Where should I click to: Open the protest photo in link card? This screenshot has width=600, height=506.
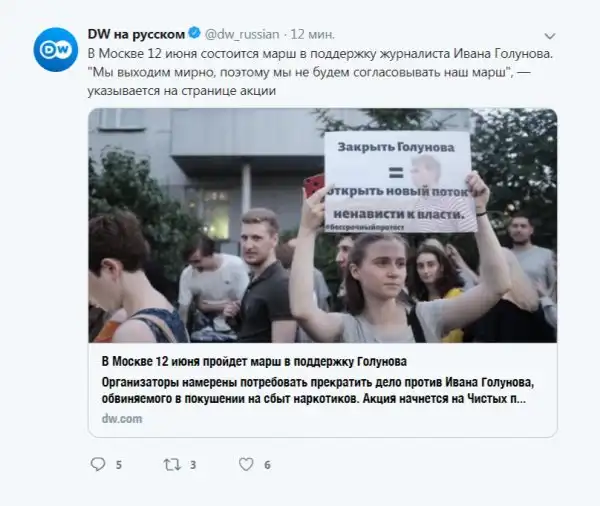tap(323, 225)
